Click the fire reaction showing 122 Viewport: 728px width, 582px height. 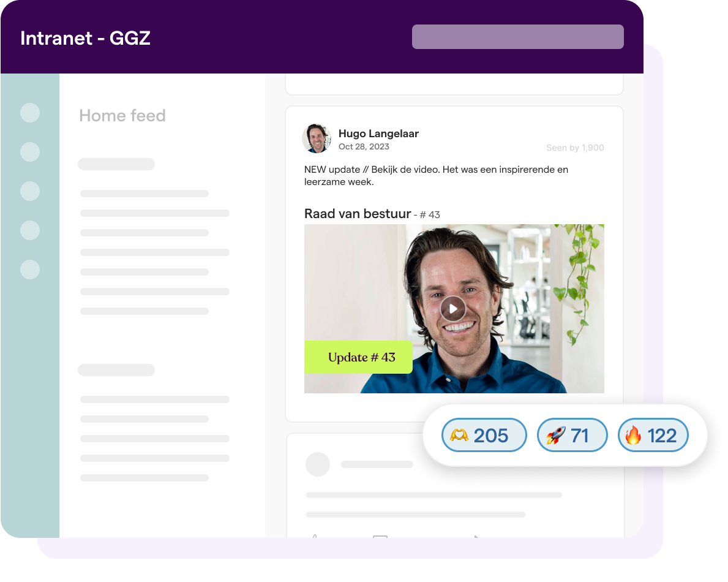653,435
